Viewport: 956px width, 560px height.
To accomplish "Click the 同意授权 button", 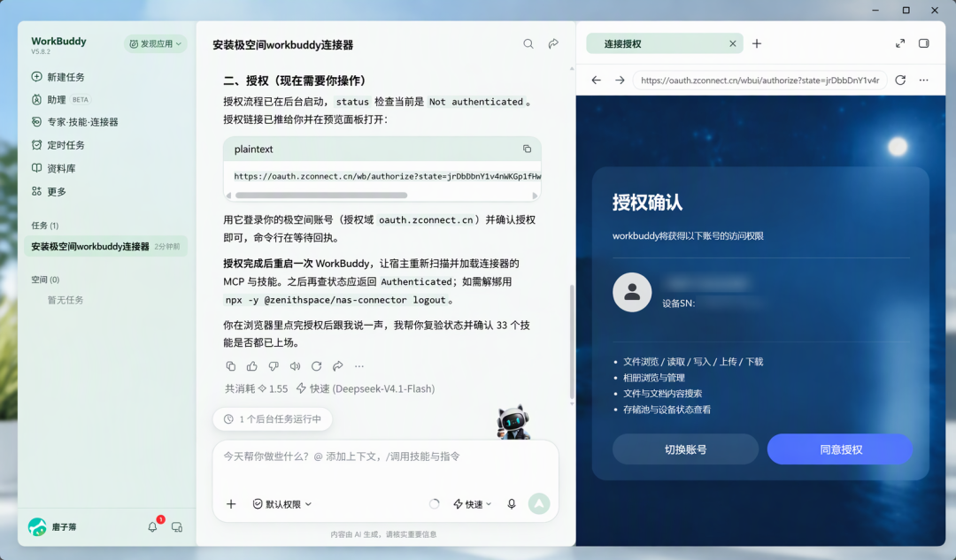I will click(840, 449).
